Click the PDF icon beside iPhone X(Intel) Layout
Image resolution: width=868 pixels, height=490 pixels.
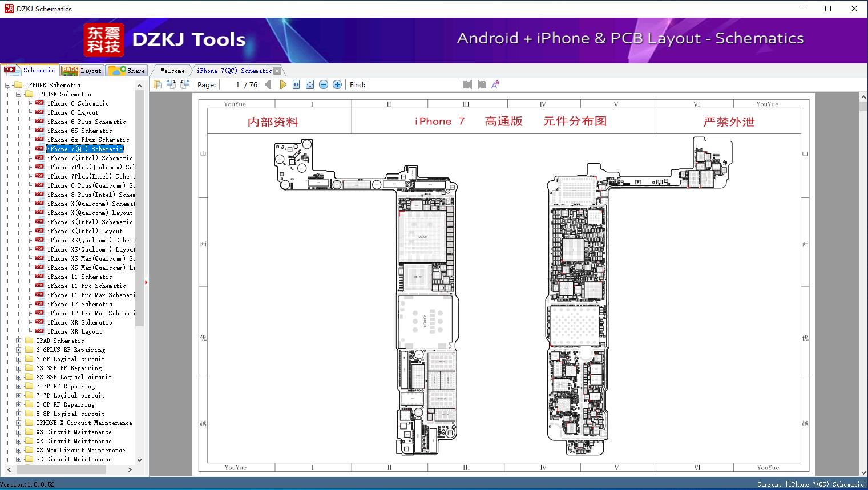tap(39, 231)
